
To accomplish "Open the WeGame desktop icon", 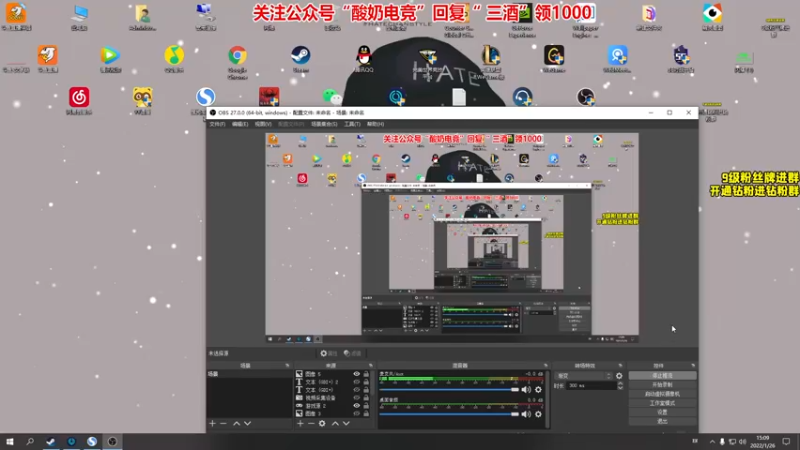I will coord(554,55).
